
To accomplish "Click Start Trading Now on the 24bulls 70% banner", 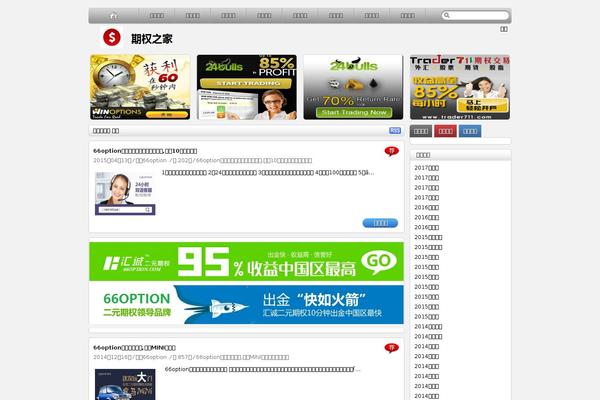I will pyautogui.click(x=354, y=112).
